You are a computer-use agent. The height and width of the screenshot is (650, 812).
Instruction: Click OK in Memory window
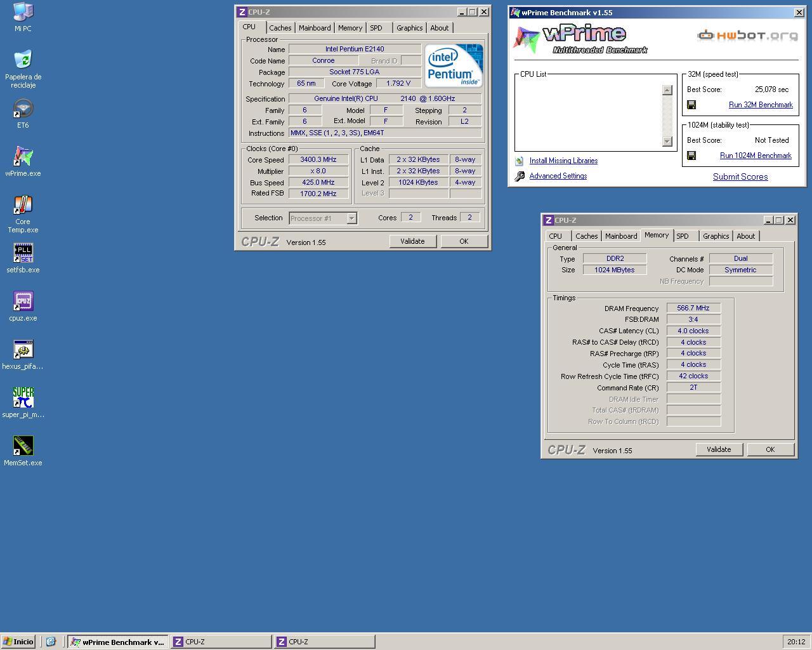tap(770, 449)
